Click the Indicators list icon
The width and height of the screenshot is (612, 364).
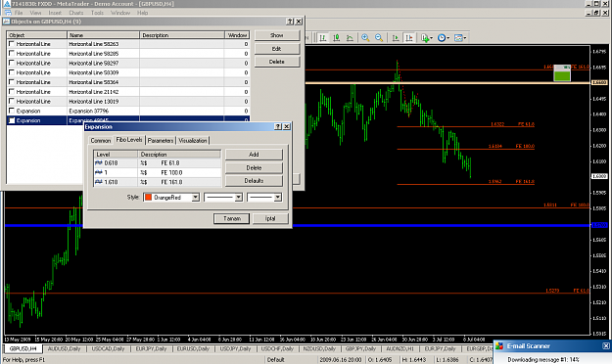click(x=425, y=38)
